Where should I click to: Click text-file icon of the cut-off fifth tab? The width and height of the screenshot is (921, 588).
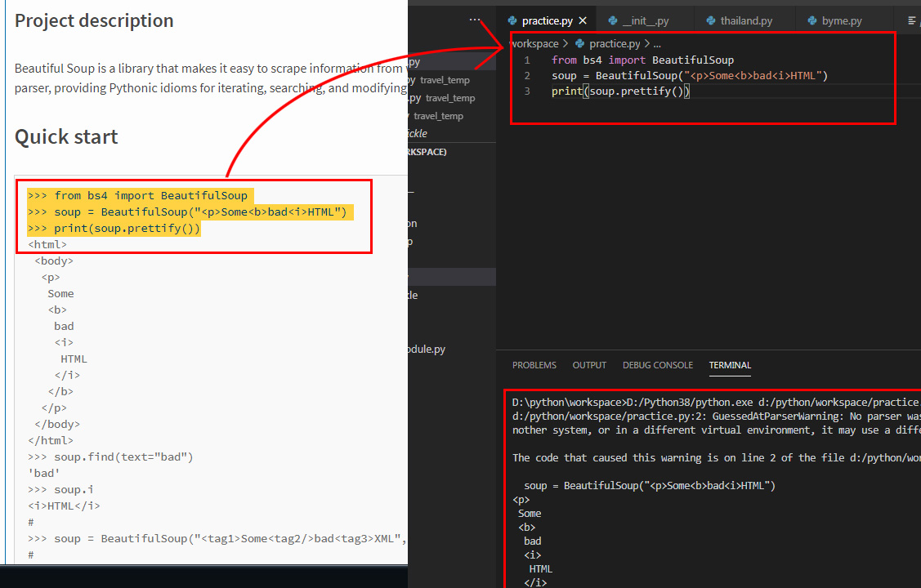pyautogui.click(x=912, y=20)
